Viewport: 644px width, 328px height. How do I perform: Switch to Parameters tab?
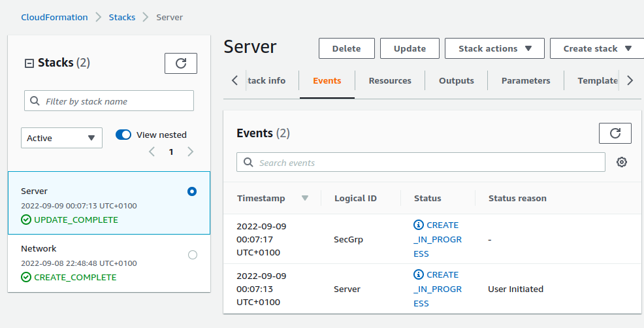point(526,80)
